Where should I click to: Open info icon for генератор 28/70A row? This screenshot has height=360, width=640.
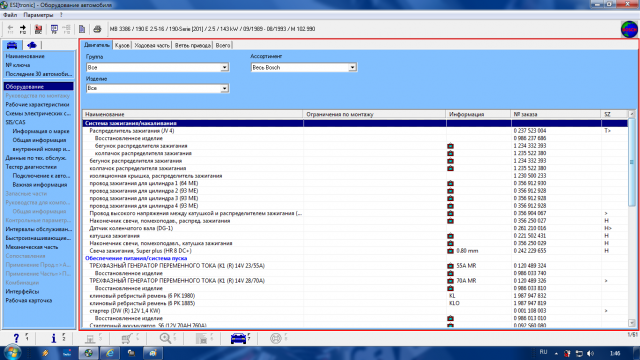(x=450, y=281)
